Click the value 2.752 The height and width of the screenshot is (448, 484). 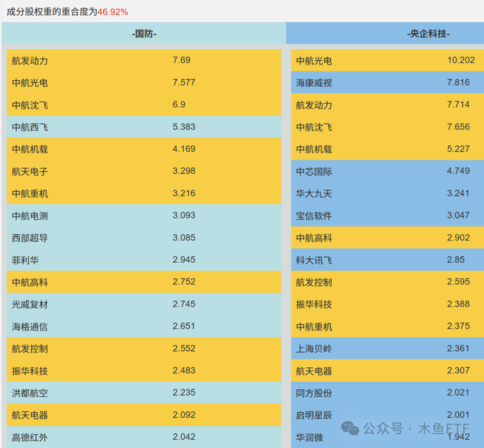184,281
